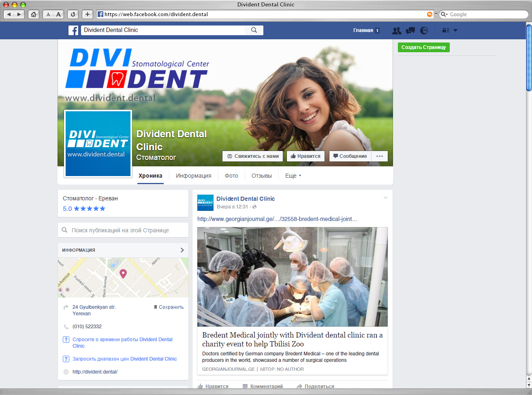
Task: Click the 'Поиск публикаций' search field
Action: pyautogui.click(x=123, y=230)
